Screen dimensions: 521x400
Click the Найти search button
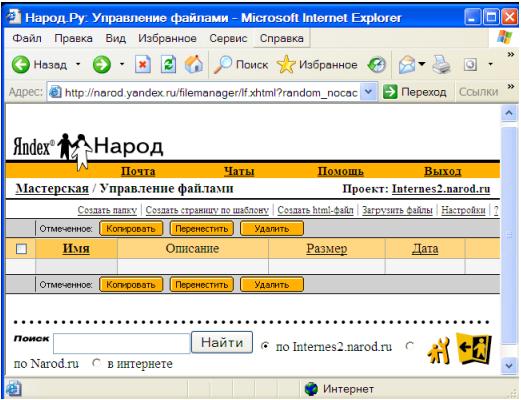coord(222,342)
